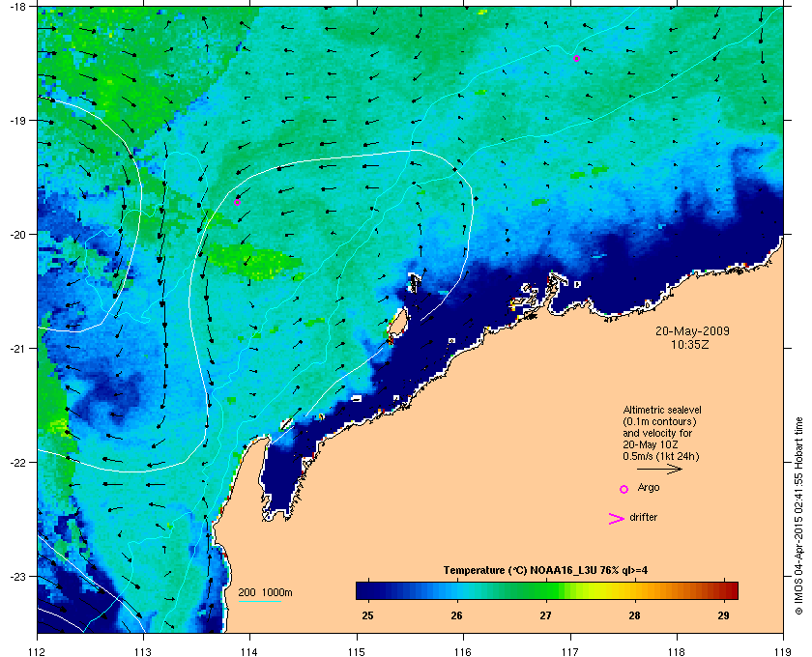812x657 pixels.
Task: Click the '116' longitude axis label
Action: [x=463, y=651]
